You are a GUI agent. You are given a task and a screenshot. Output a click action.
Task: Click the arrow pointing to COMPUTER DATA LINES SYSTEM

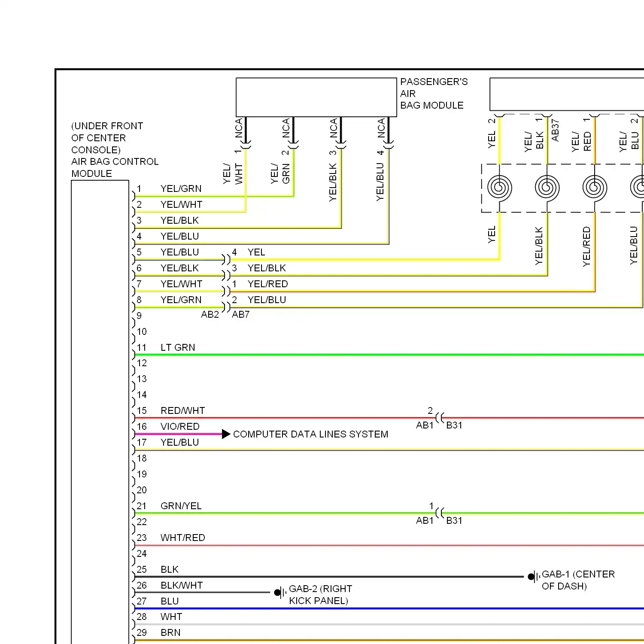(x=226, y=434)
